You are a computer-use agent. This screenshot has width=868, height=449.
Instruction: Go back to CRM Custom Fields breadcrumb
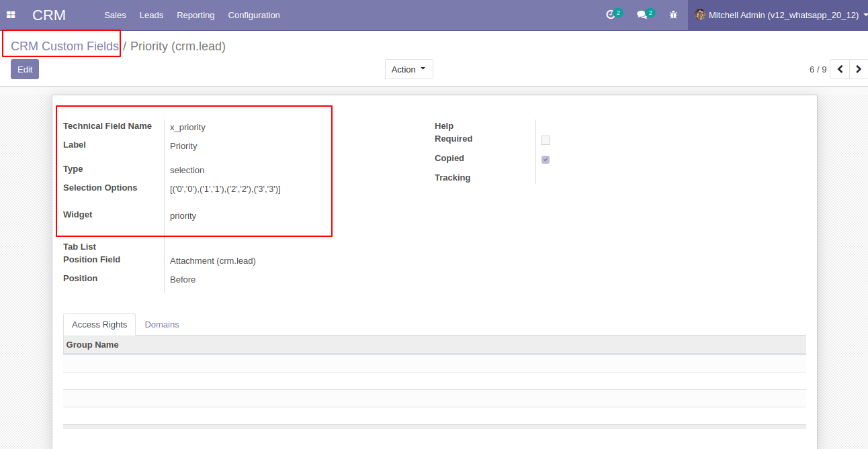coord(64,46)
